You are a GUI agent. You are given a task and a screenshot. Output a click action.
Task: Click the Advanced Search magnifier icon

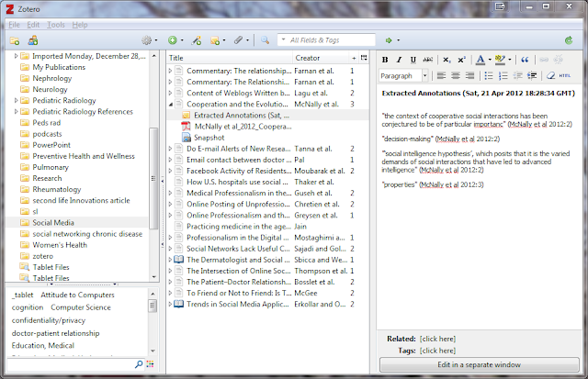coord(265,40)
